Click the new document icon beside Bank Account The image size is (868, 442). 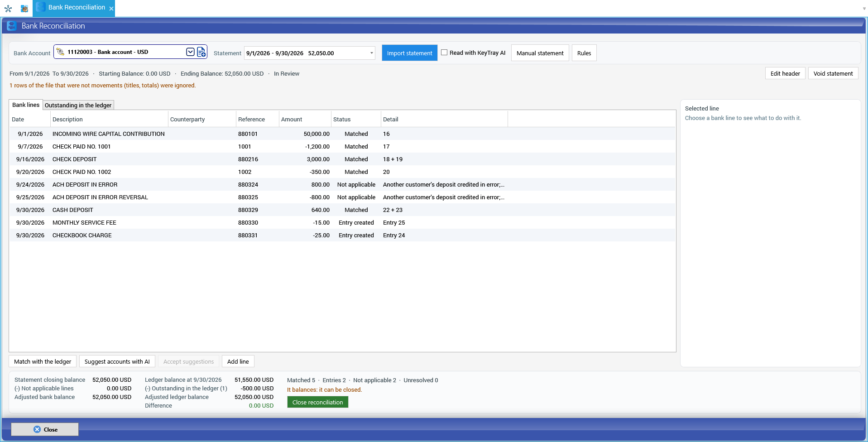[x=201, y=52]
